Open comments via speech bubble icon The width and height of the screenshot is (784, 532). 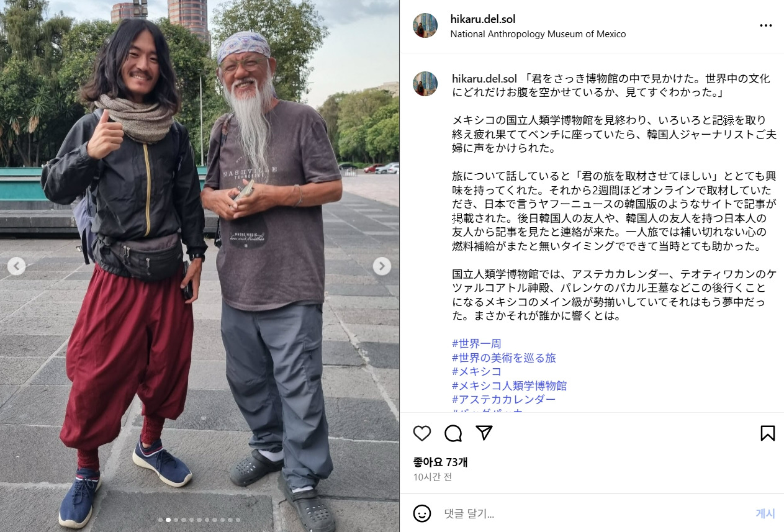click(453, 433)
